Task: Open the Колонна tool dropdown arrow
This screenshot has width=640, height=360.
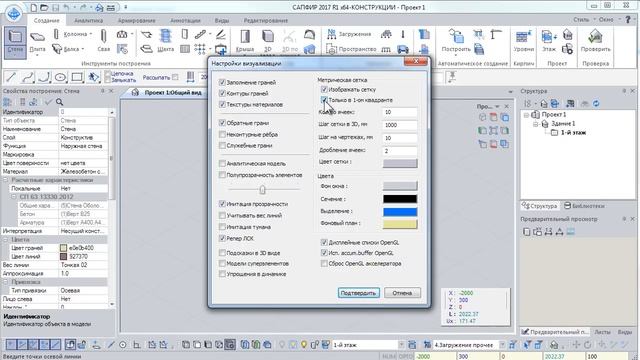Action: coord(91,34)
